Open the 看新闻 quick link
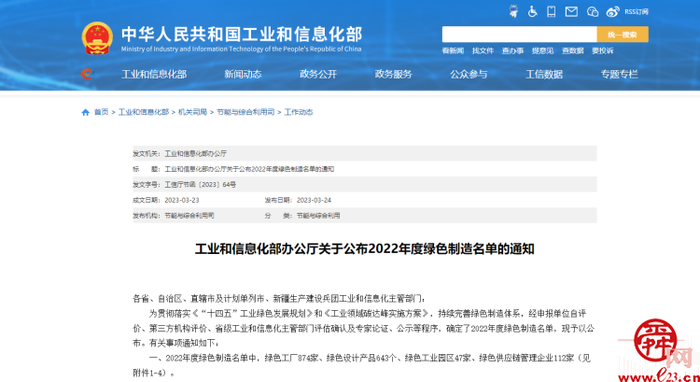 coord(453,51)
